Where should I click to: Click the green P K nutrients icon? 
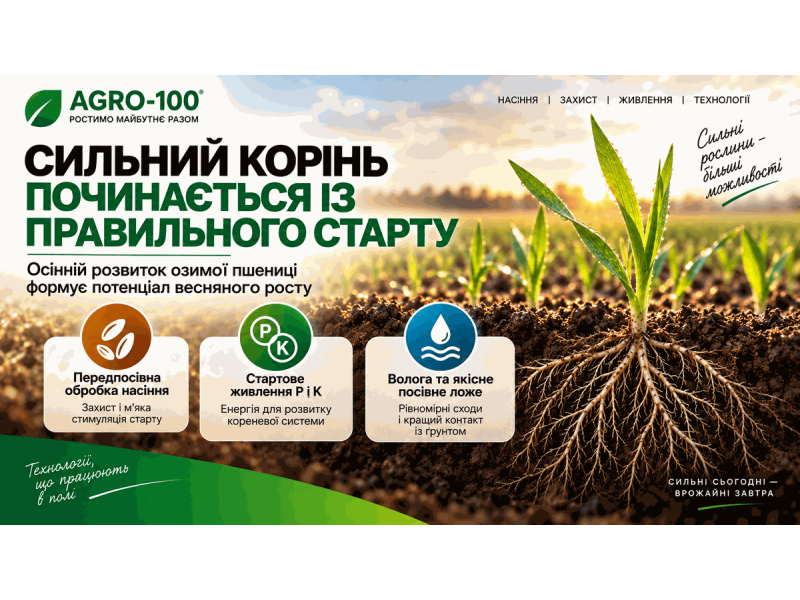pos(275,339)
